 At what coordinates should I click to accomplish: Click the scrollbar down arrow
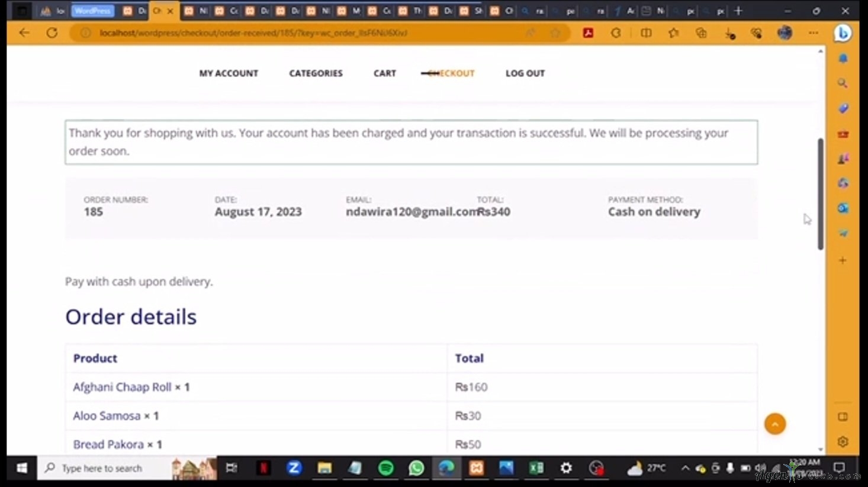point(821,450)
